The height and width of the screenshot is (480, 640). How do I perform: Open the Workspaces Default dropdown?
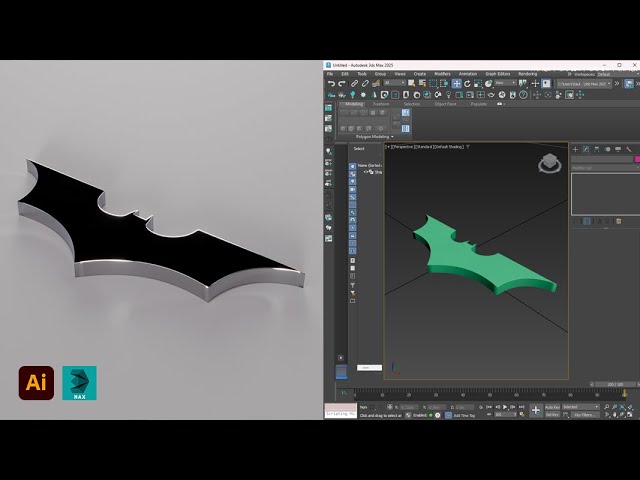tap(618, 74)
